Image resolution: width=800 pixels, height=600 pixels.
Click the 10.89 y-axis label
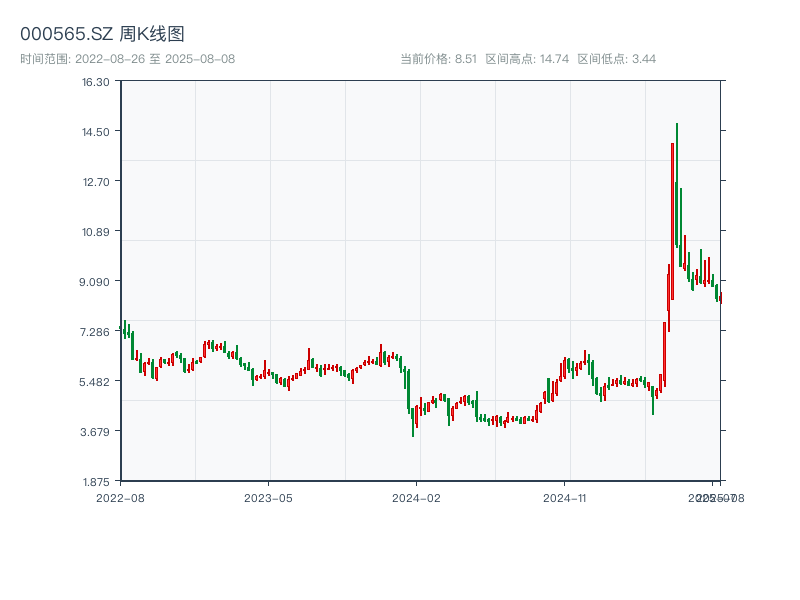(x=96, y=231)
